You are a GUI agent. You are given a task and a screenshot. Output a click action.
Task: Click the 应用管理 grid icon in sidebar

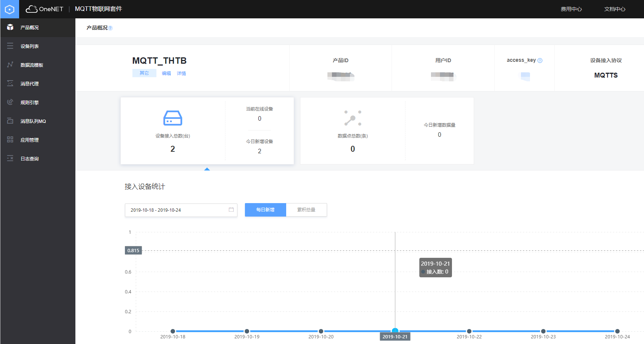(x=10, y=140)
